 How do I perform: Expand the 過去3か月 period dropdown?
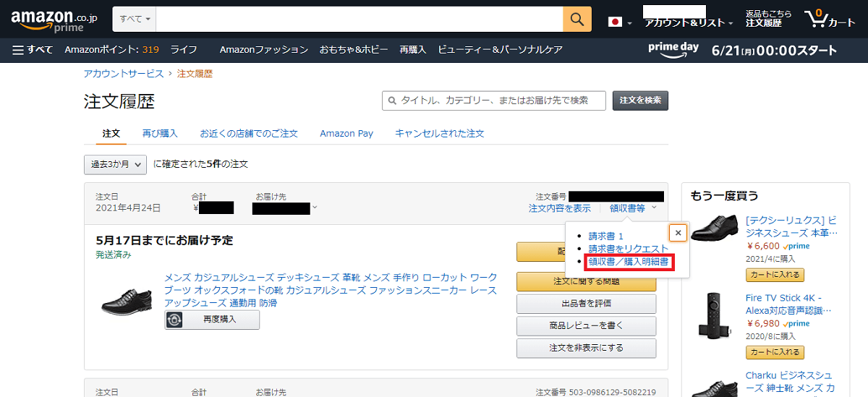[x=116, y=164]
